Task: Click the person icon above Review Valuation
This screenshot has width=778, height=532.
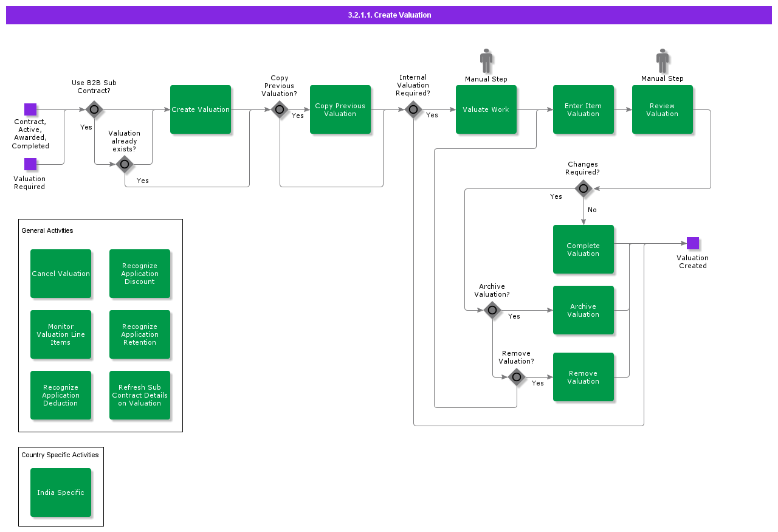Action: click(663, 61)
